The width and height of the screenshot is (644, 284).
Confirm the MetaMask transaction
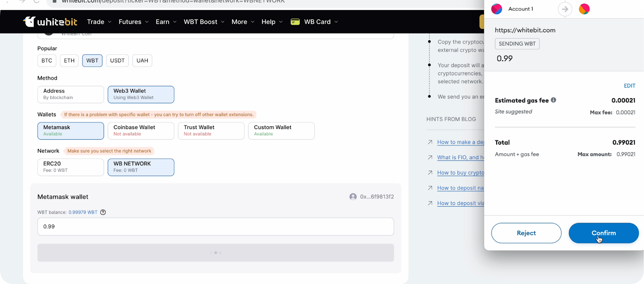point(603,233)
